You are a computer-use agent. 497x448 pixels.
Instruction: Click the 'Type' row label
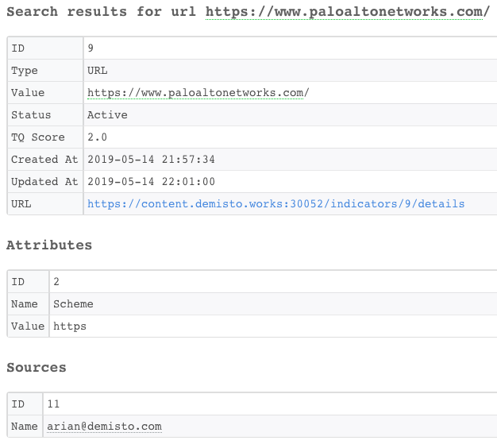[25, 71]
